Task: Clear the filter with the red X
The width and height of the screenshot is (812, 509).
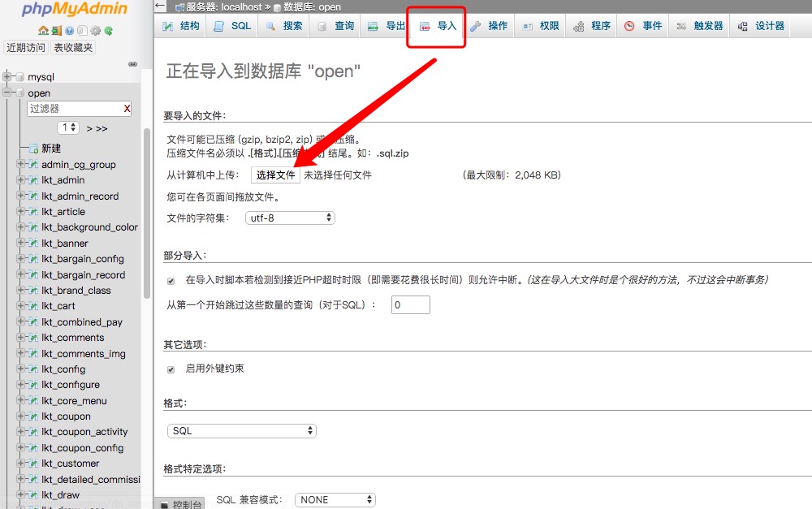Action: [x=127, y=108]
